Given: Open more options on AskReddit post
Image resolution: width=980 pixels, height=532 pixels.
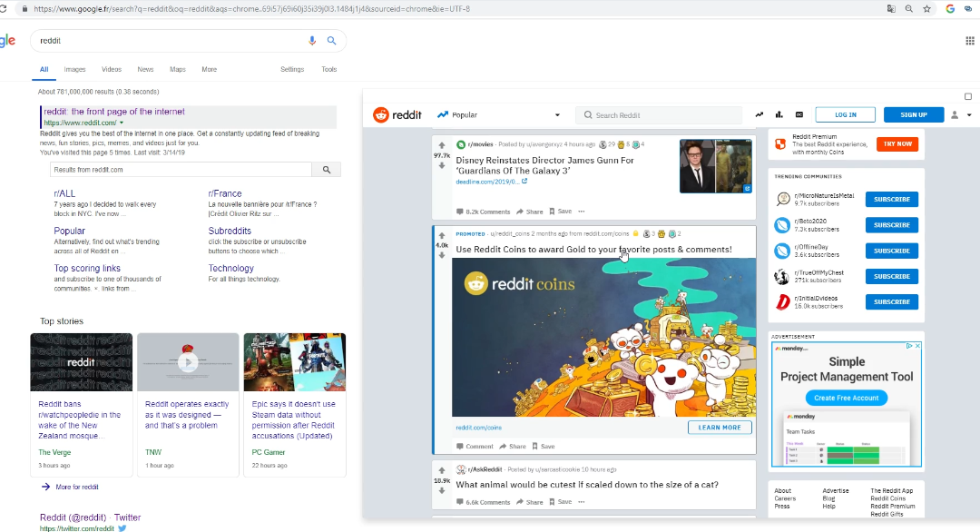Looking at the screenshot, I should [x=582, y=502].
